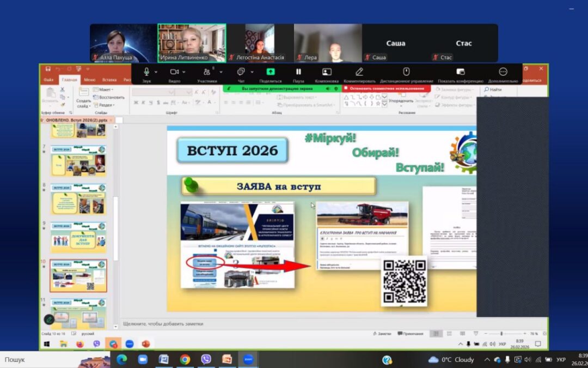Pause screen sharing with Пауза

point(298,72)
